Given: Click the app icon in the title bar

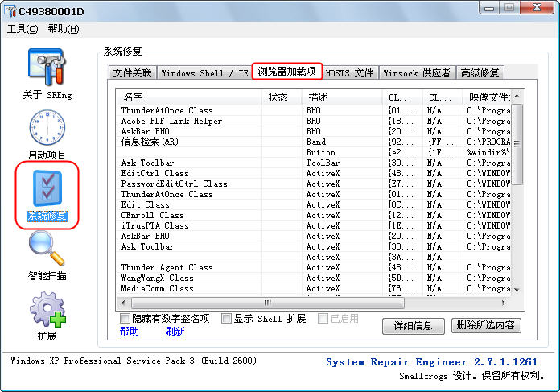Looking at the screenshot, I should (10, 11).
